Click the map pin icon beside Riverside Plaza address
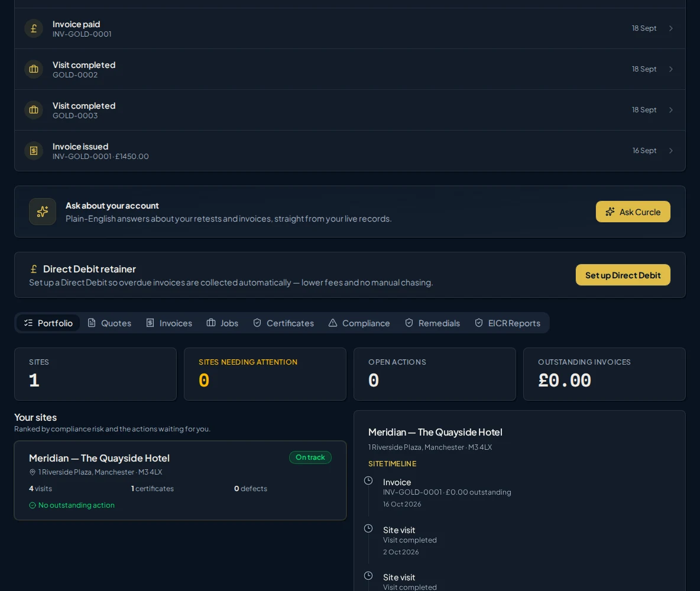Image resolution: width=700 pixels, height=591 pixels. coord(32,472)
